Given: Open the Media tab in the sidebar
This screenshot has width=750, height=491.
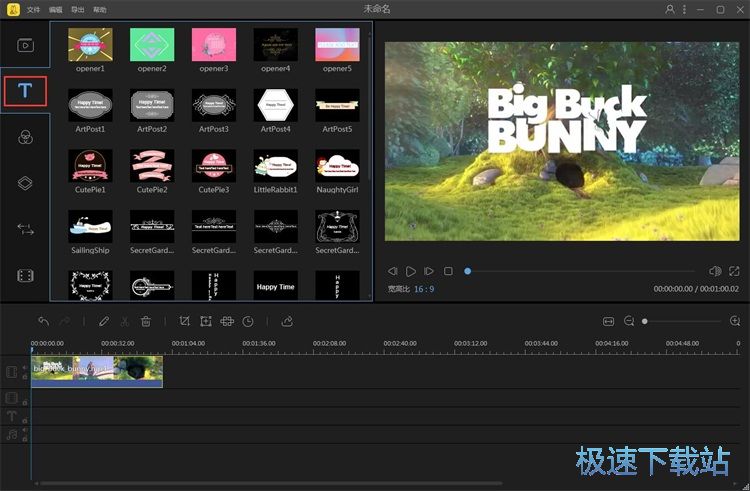Looking at the screenshot, I should (x=25, y=44).
